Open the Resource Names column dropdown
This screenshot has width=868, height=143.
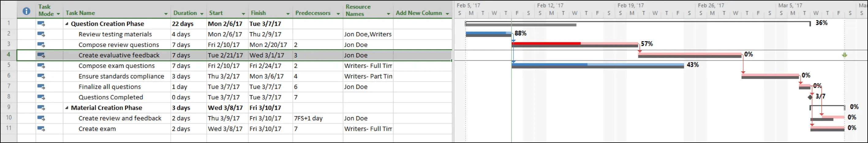pos(388,14)
